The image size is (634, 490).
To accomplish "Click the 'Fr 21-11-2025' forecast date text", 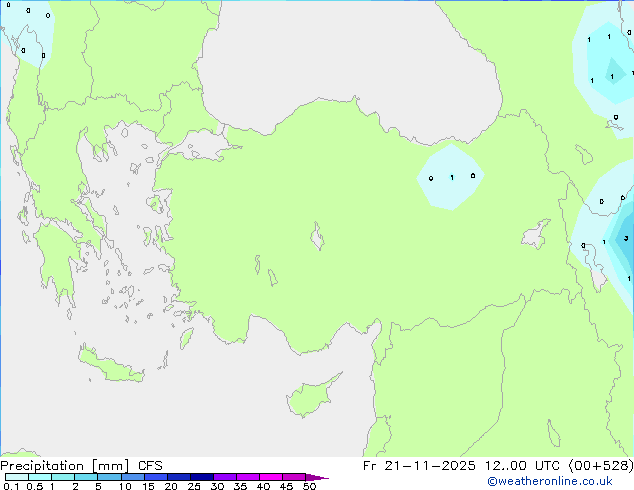I will tap(419, 466).
